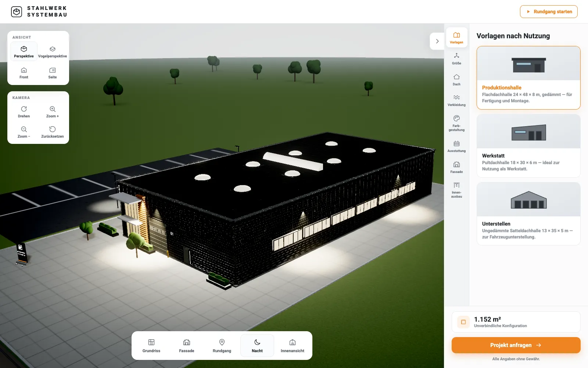Open the Fassade sidebar section
Viewport: 588px width, 368px height.
click(456, 167)
